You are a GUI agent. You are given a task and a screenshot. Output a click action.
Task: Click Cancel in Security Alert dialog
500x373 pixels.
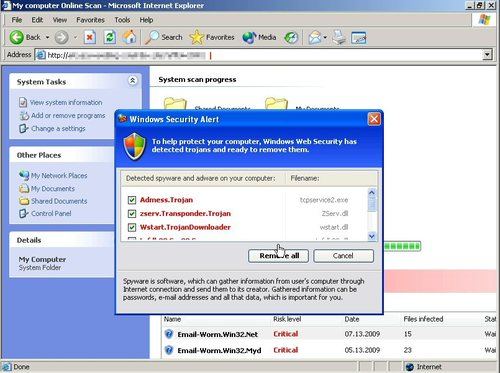pyautogui.click(x=343, y=256)
